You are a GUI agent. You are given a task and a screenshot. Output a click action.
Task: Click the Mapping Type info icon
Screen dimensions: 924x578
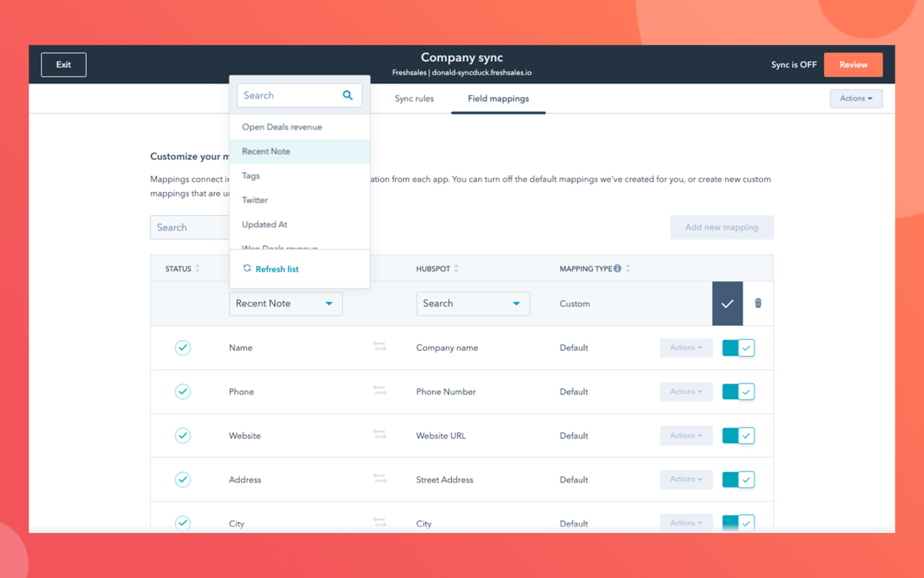(618, 269)
